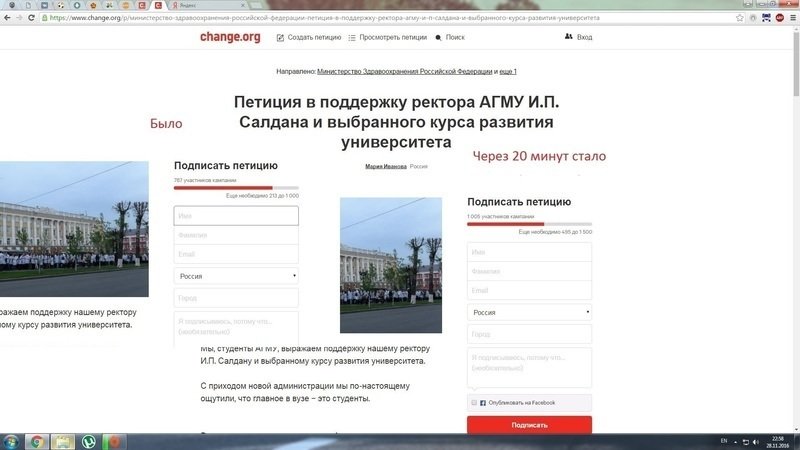Open the Россия country dropdown in left form
800x450 pixels.
(236, 275)
